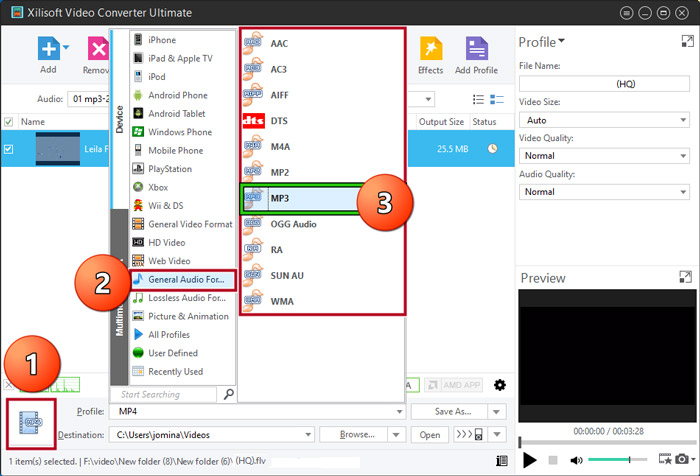Uncheck the Leila file row checkbox

[9, 149]
